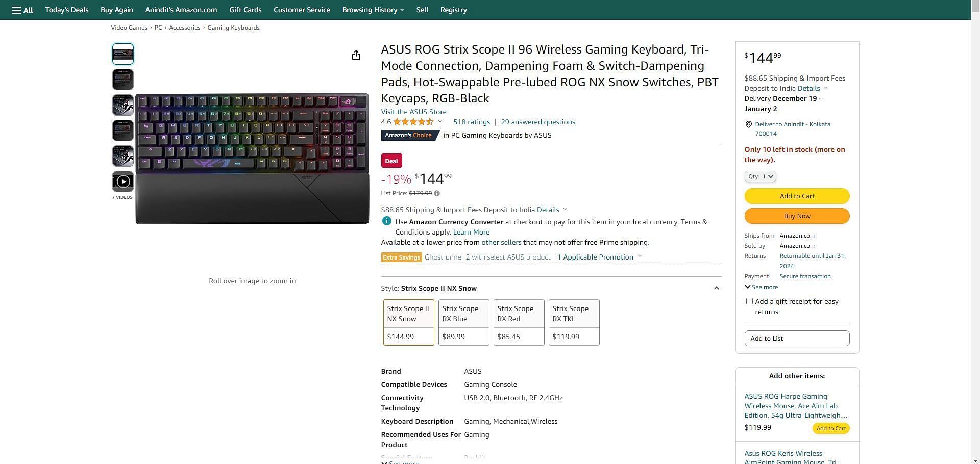Screen dimensions: 980x464
Task: Select the Strix Scope RX TKL style
Action: (574, 322)
